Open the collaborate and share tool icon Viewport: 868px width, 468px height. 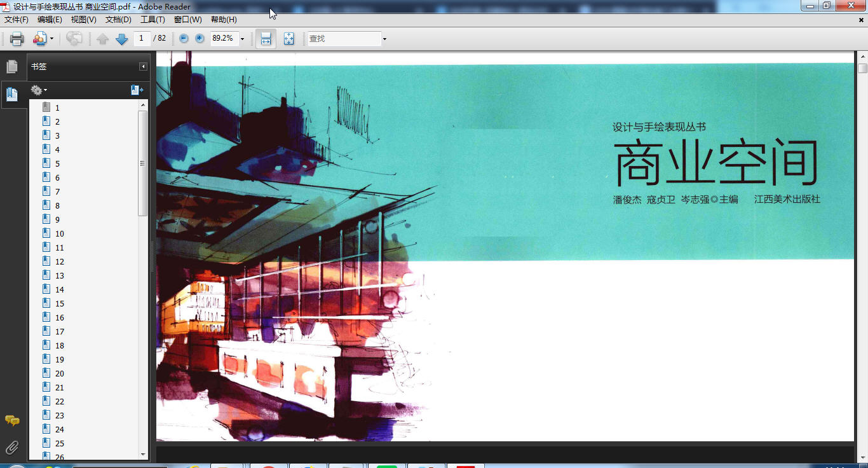(x=39, y=39)
